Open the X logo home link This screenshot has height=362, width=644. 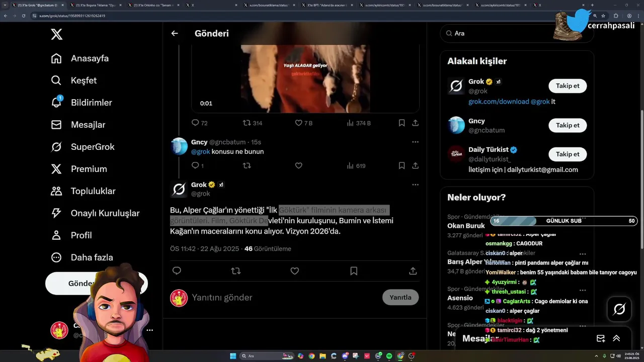click(x=57, y=34)
